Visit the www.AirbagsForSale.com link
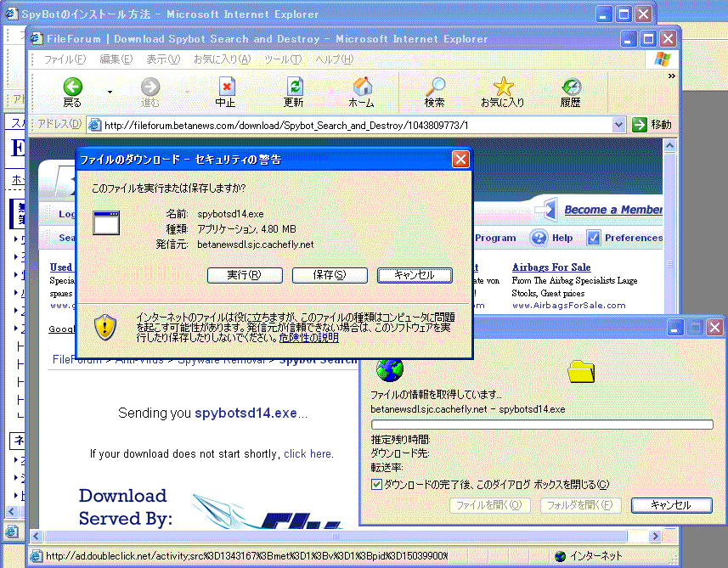 click(x=569, y=306)
